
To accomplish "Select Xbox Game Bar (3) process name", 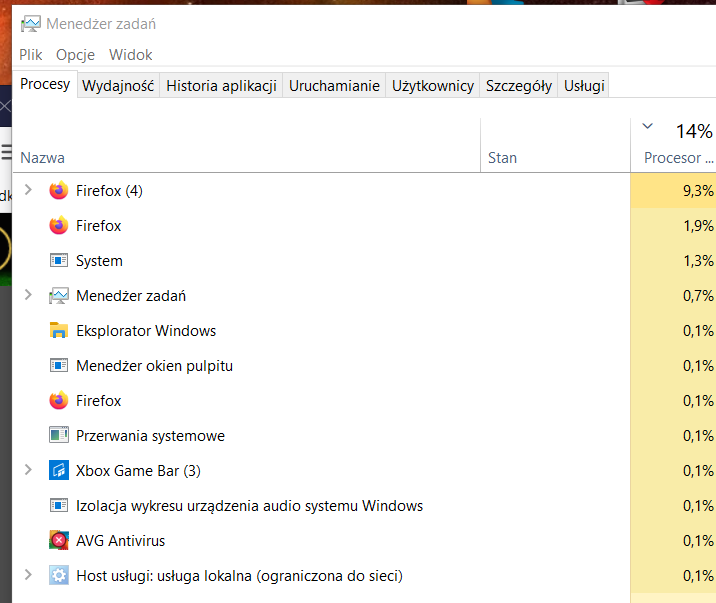I will pos(138,471).
